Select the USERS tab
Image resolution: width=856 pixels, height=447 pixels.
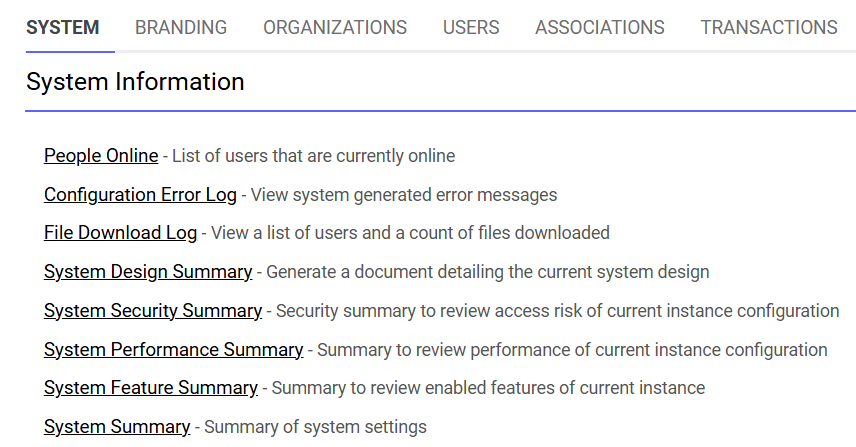pyautogui.click(x=471, y=27)
